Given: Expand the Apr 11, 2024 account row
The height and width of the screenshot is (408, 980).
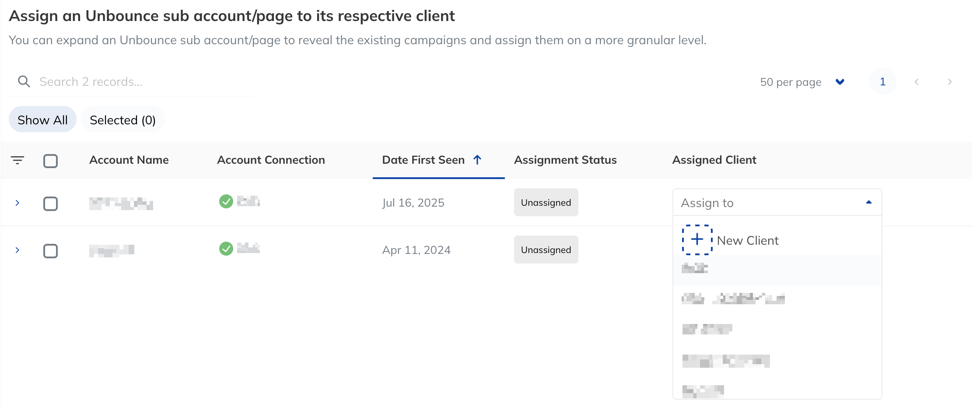Looking at the screenshot, I should click(x=17, y=250).
